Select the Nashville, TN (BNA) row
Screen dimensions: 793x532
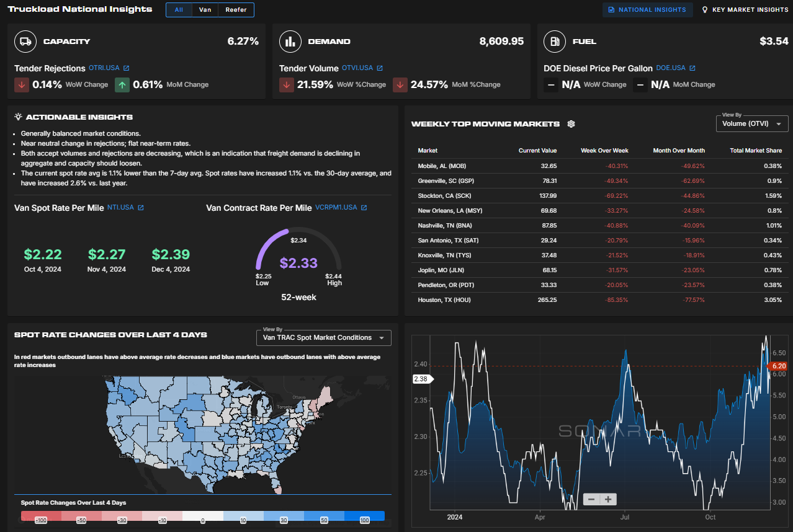pos(599,226)
